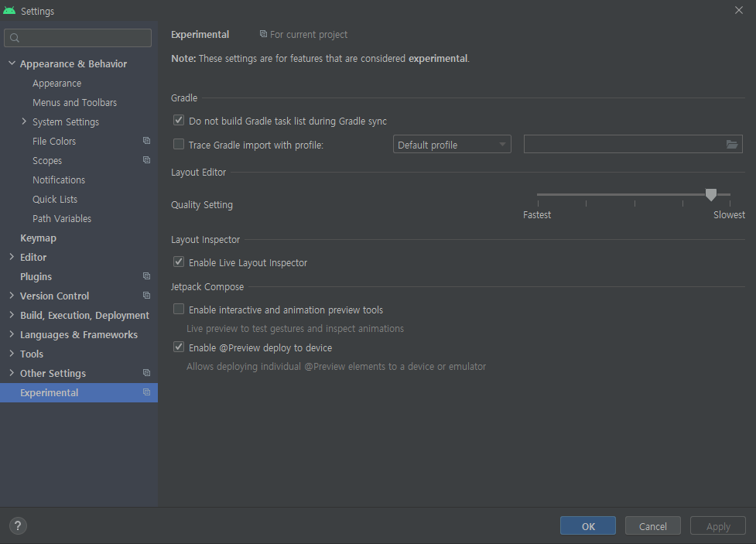Screen dimensions: 756x544
Task: Close the Settings dialog with X
Action: click(739, 10)
